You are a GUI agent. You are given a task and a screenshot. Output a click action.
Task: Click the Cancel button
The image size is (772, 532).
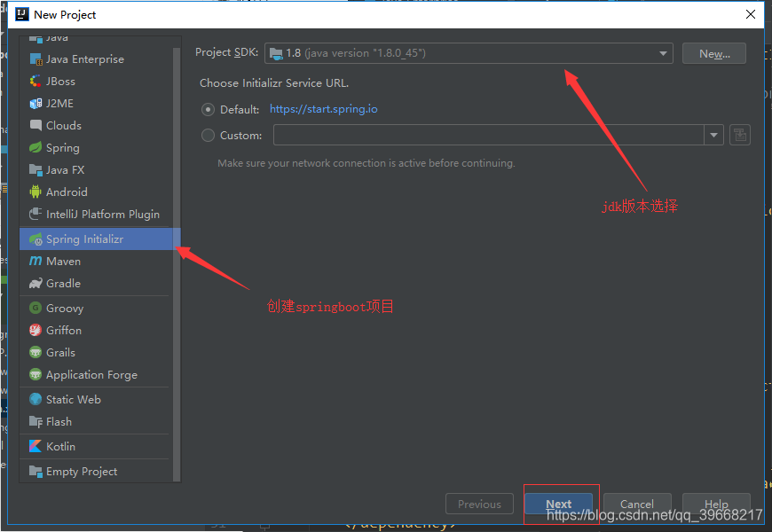[637, 504]
